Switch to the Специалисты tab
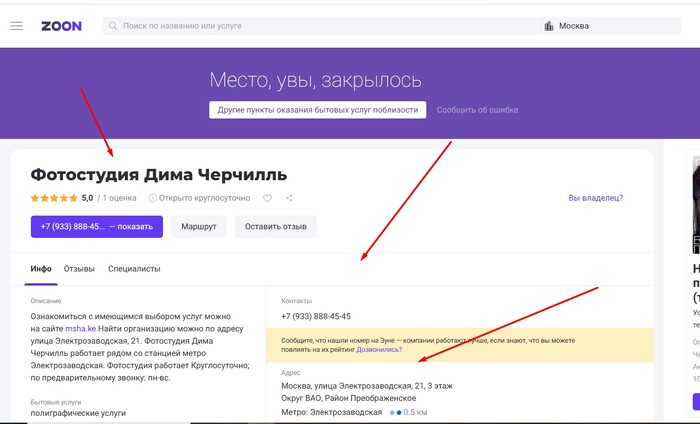Screen dimensions: 700x424 click(134, 269)
